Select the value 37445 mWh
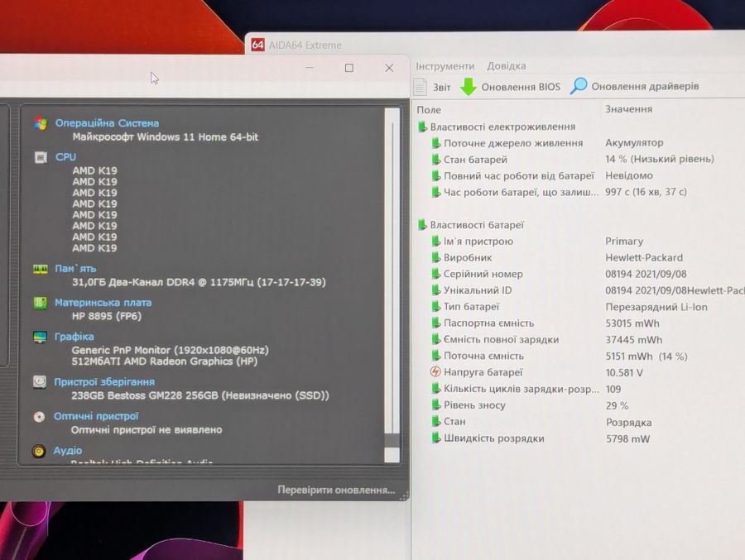 633,340
